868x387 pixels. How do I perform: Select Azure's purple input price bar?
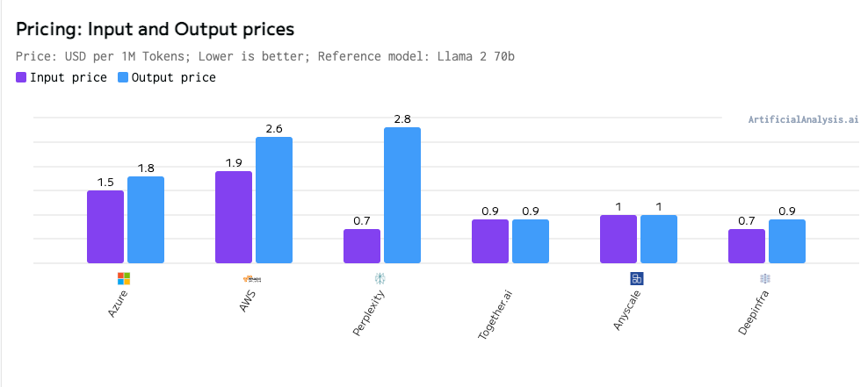pos(105,226)
